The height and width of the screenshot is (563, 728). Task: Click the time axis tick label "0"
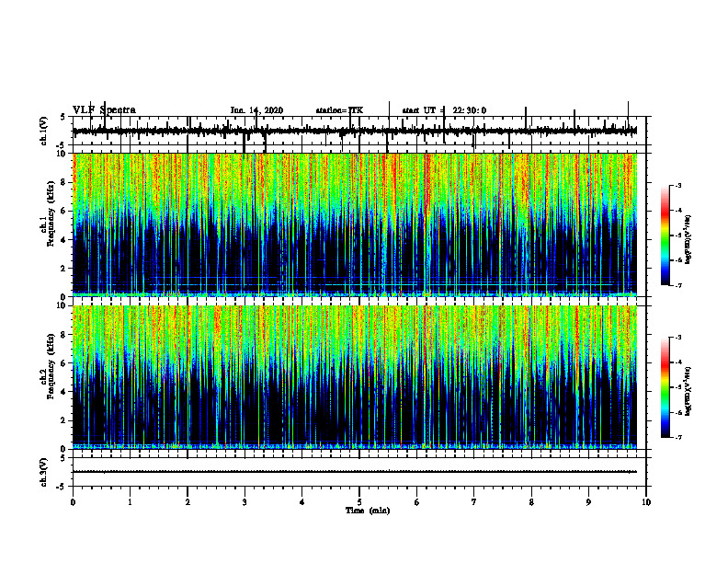pos(73,502)
